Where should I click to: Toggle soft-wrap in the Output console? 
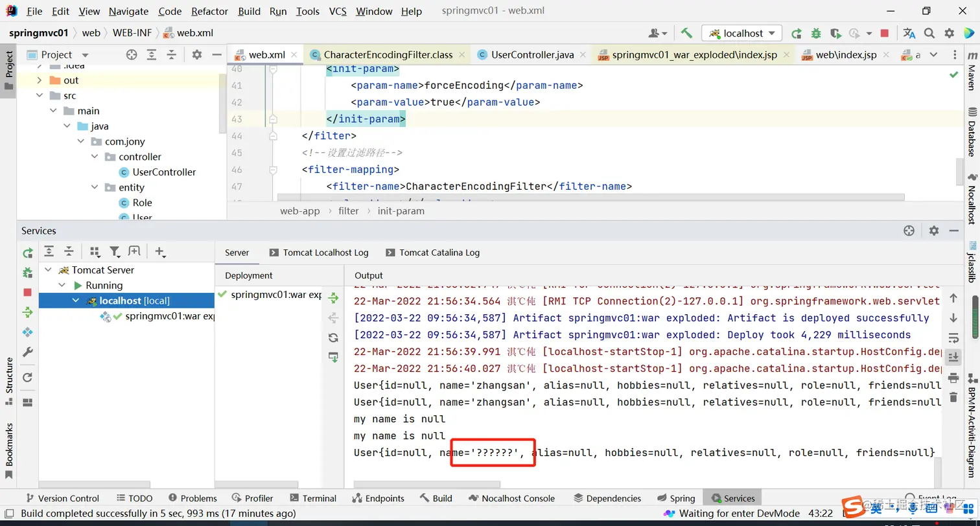point(953,338)
